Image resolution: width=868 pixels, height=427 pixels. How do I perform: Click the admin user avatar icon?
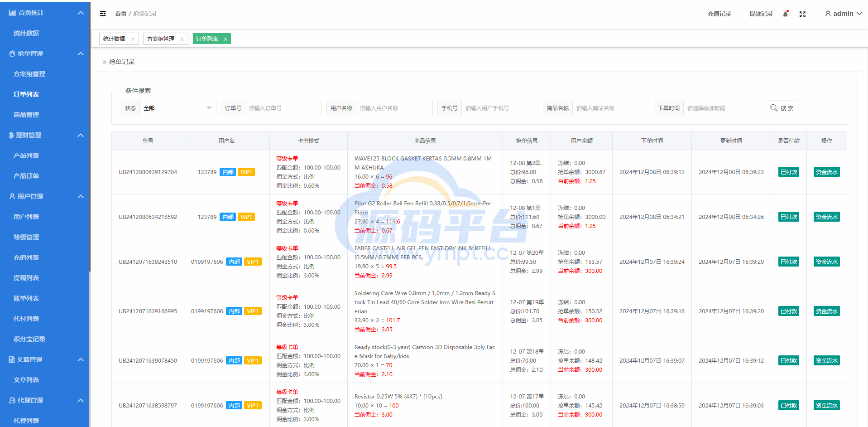(x=828, y=14)
